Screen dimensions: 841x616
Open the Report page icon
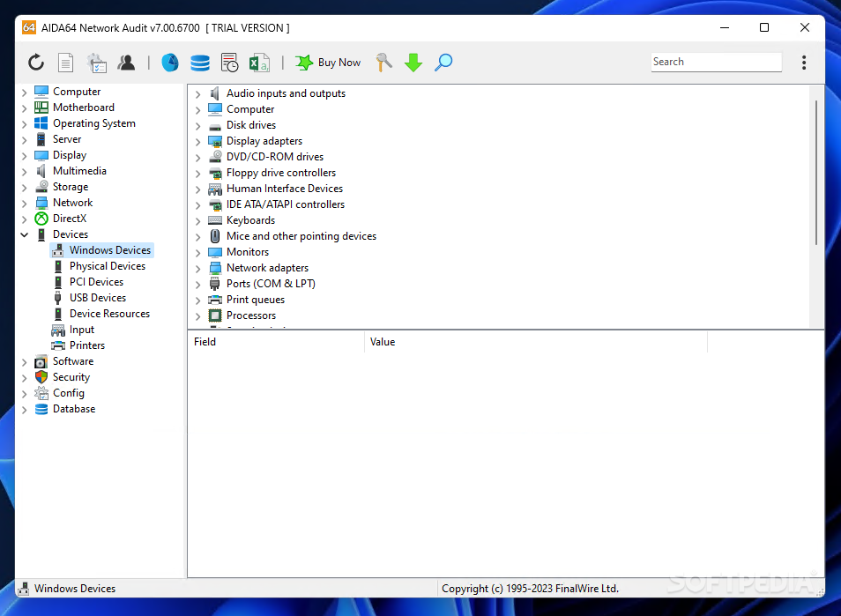pyautogui.click(x=65, y=63)
